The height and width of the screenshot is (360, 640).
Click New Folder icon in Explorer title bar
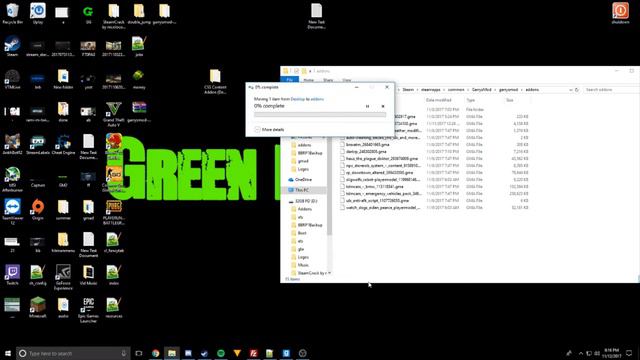coord(304,71)
